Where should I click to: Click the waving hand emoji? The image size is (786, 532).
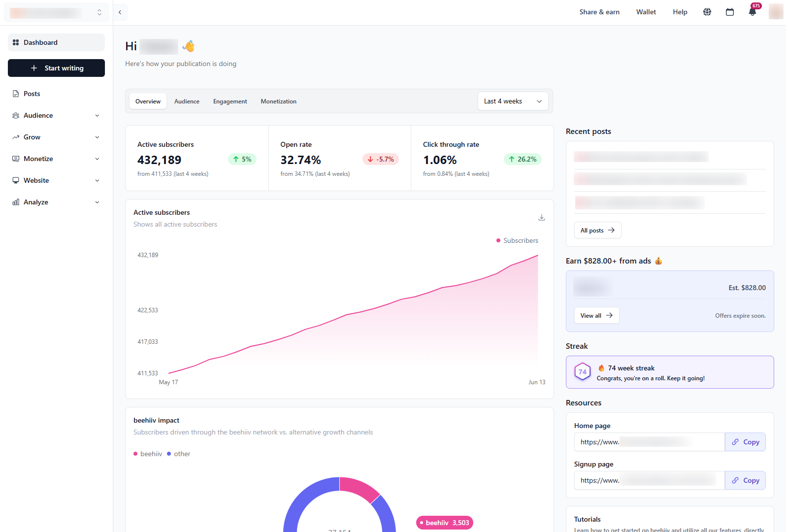[x=189, y=46]
